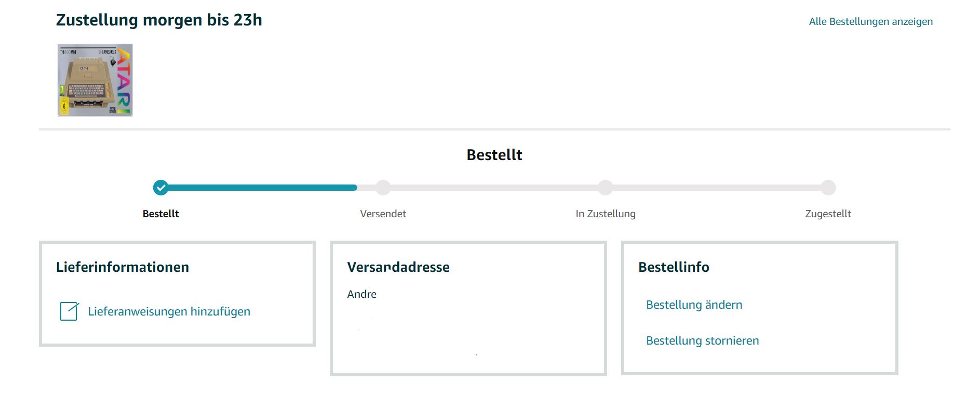Click the Versendet step label

pyautogui.click(x=383, y=214)
